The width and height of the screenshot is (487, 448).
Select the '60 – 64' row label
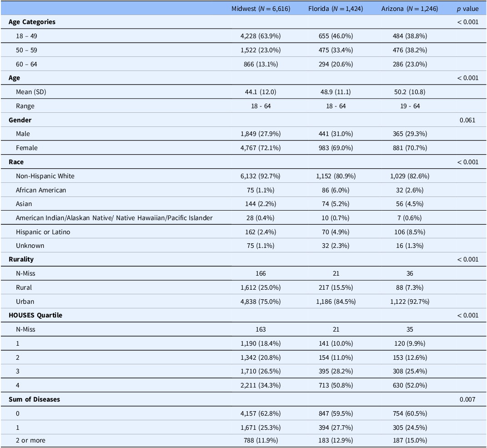pos(26,64)
